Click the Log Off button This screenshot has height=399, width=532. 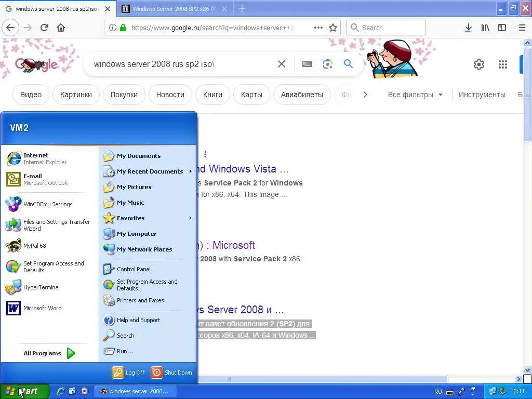[128, 372]
